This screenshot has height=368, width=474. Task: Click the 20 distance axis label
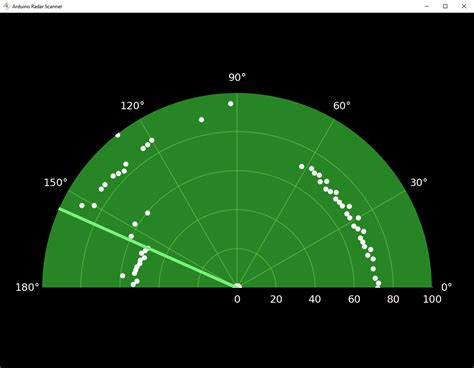pyautogui.click(x=276, y=299)
